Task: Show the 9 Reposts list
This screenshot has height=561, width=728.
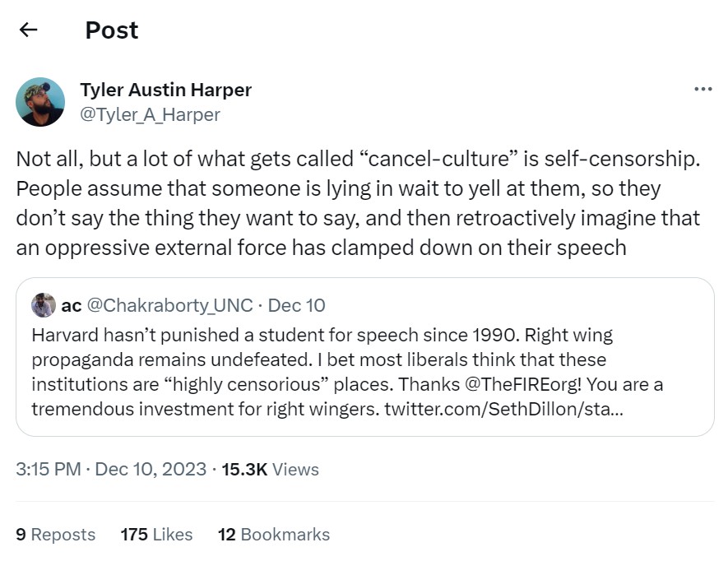Action: pos(56,534)
